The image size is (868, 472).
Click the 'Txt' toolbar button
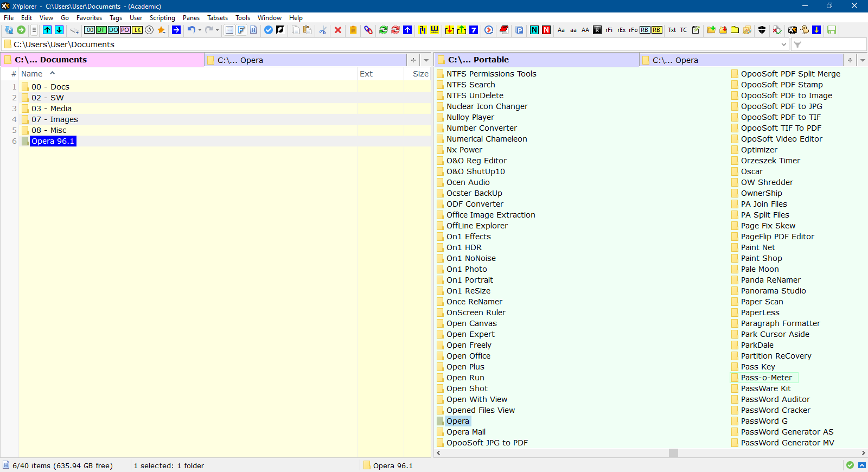click(x=672, y=30)
